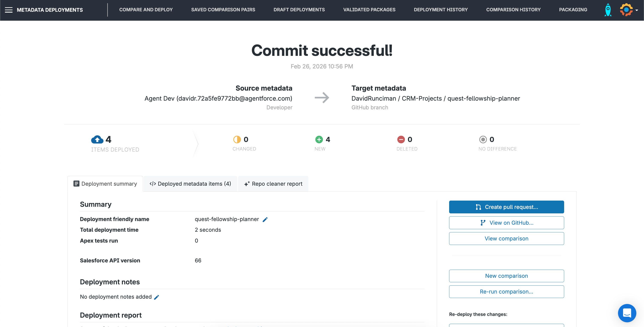This screenshot has height=327, width=644.
Task: Open the Gearset settings gear icon
Action: pyautogui.click(x=626, y=10)
